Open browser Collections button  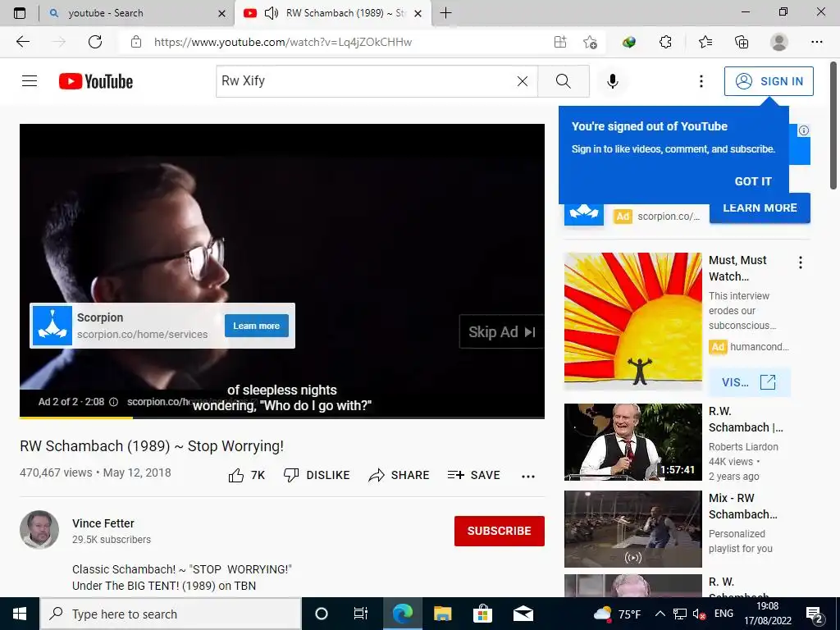coord(742,42)
